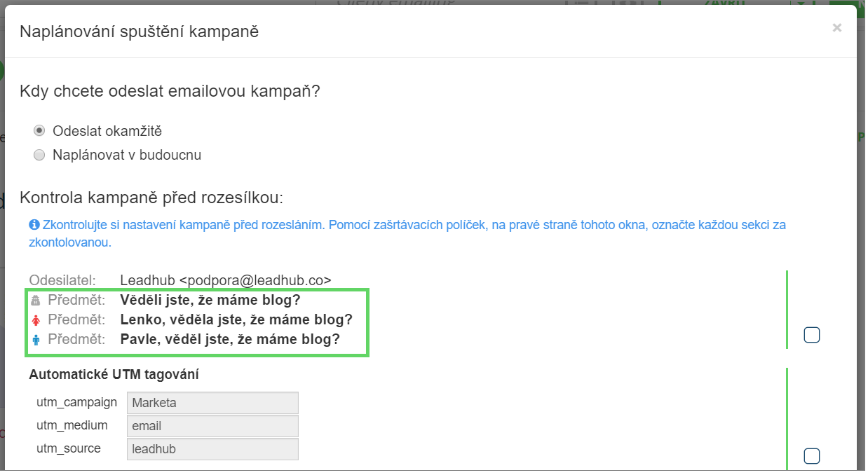Check the subject lines review checkbox
This screenshot has height=475, width=868.
click(x=811, y=335)
